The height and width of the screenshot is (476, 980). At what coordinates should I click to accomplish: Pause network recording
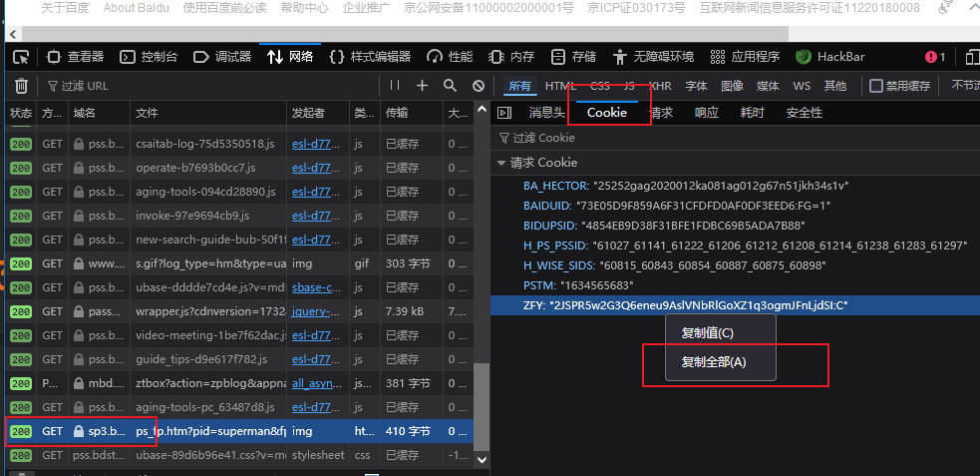tap(394, 86)
